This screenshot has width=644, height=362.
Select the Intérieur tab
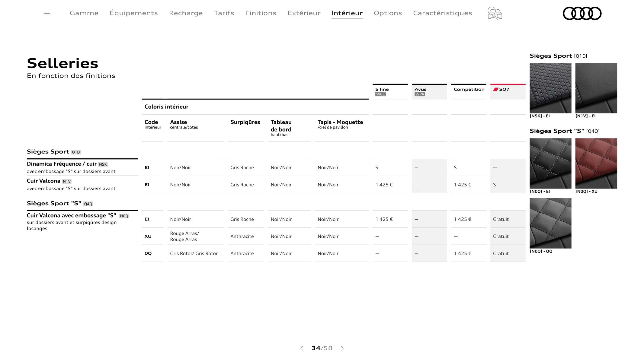pyautogui.click(x=347, y=13)
